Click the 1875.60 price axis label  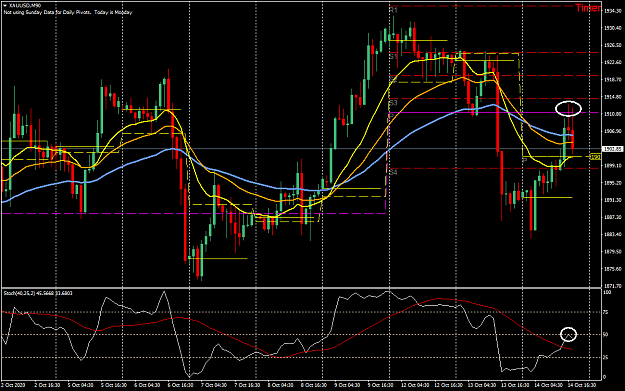613,269
